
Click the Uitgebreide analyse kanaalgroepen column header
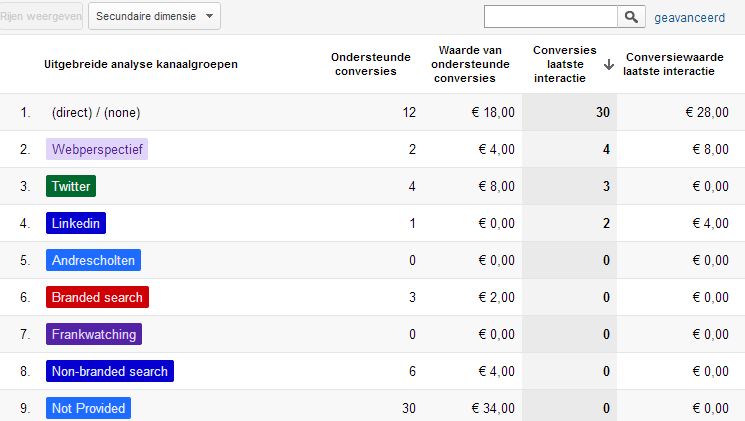[140, 64]
